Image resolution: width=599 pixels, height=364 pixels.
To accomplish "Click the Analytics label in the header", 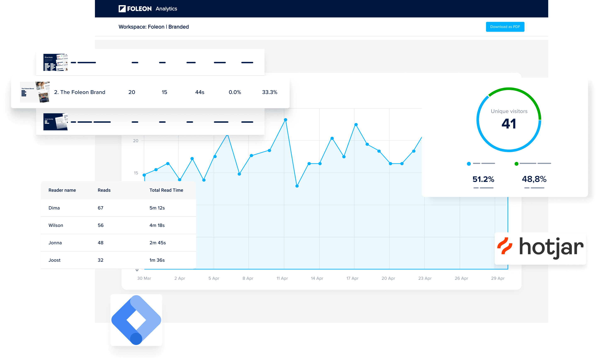I will point(166,9).
